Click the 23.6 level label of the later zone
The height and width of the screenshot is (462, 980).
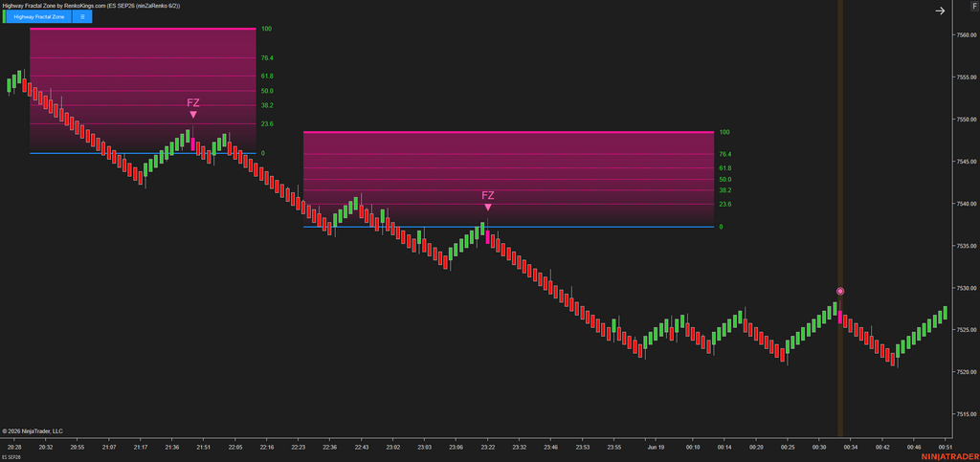point(725,204)
